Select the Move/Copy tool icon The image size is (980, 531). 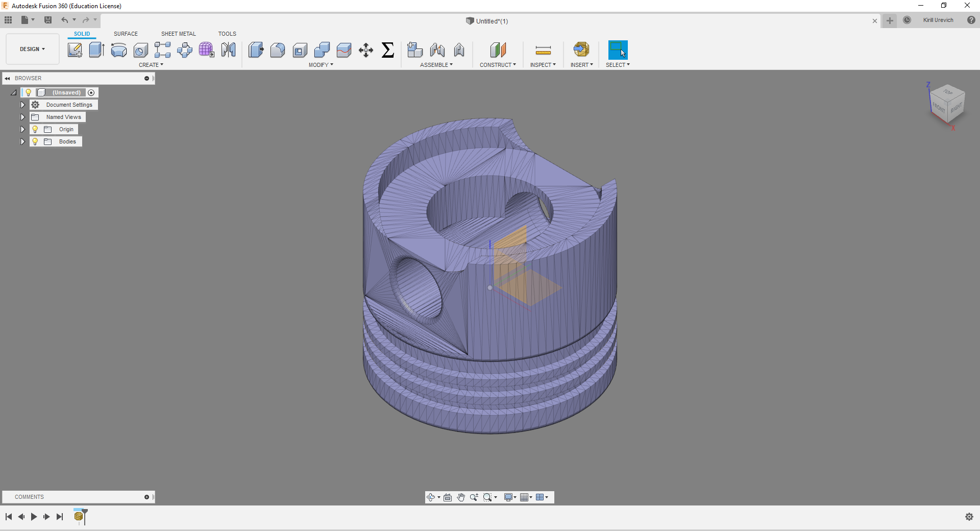pos(366,50)
